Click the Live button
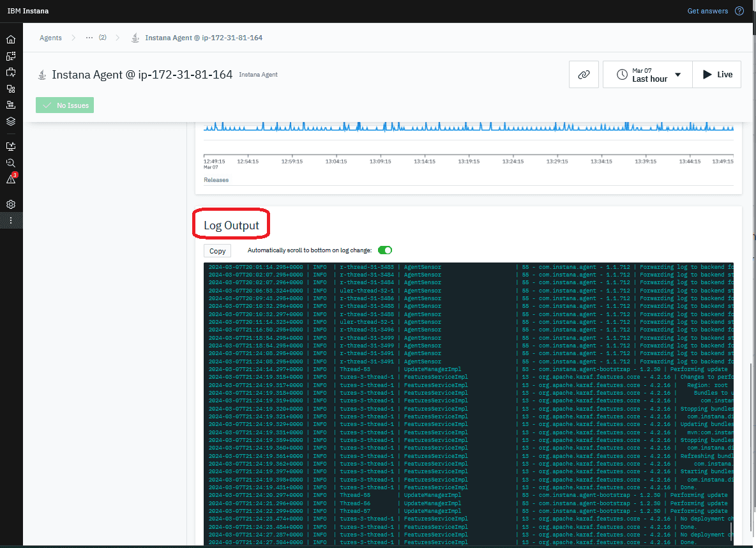756x548 pixels. point(717,75)
